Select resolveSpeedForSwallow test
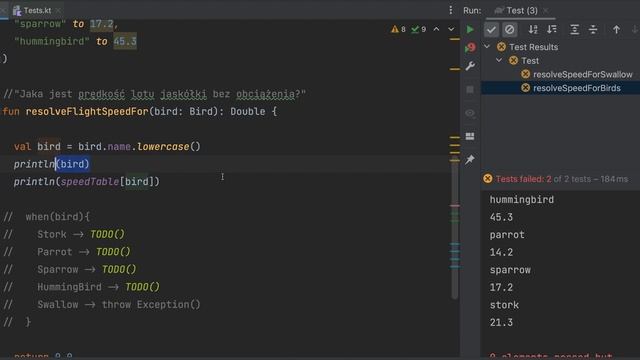The width and height of the screenshot is (640, 360). coord(582,74)
